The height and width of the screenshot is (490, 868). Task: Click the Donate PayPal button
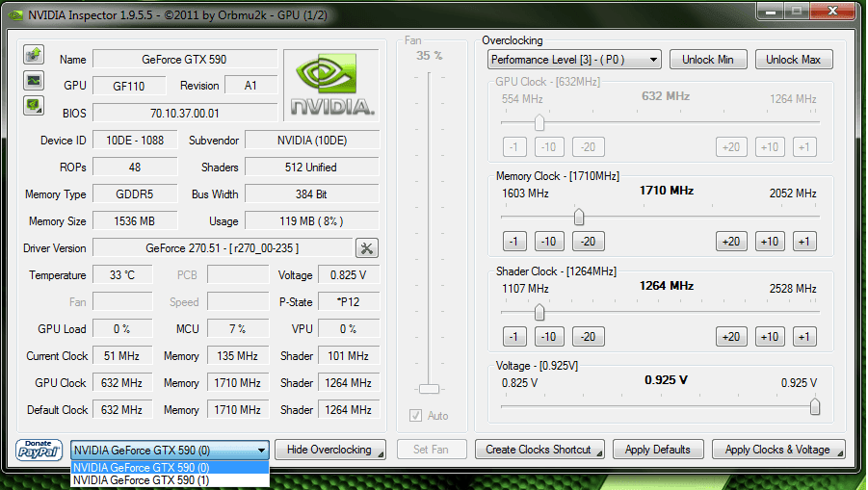[39, 450]
